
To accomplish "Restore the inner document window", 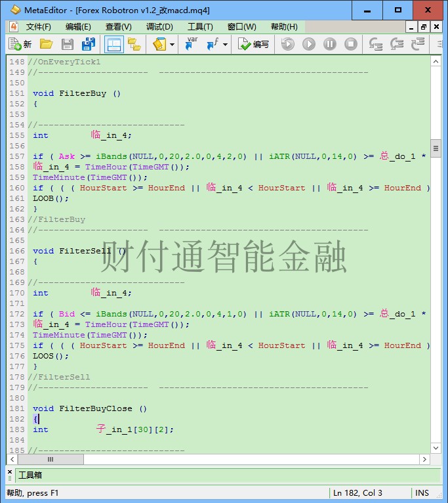I will [424, 27].
